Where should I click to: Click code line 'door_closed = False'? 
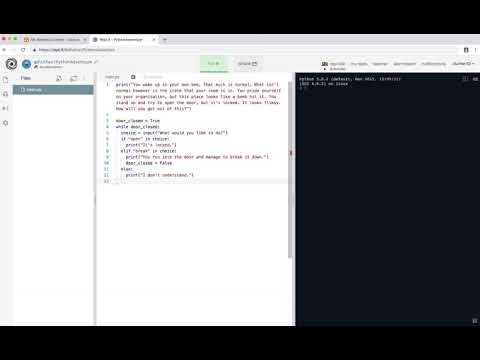click(x=149, y=163)
